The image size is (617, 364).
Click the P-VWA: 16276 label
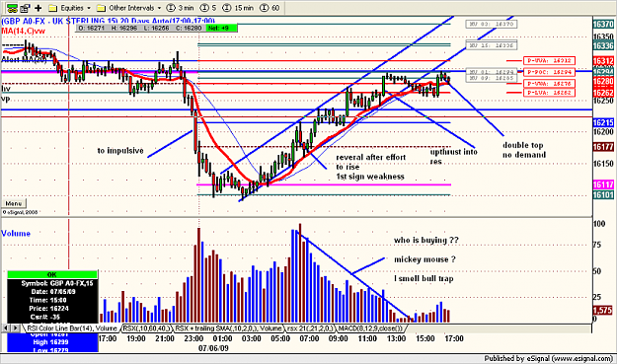549,83
